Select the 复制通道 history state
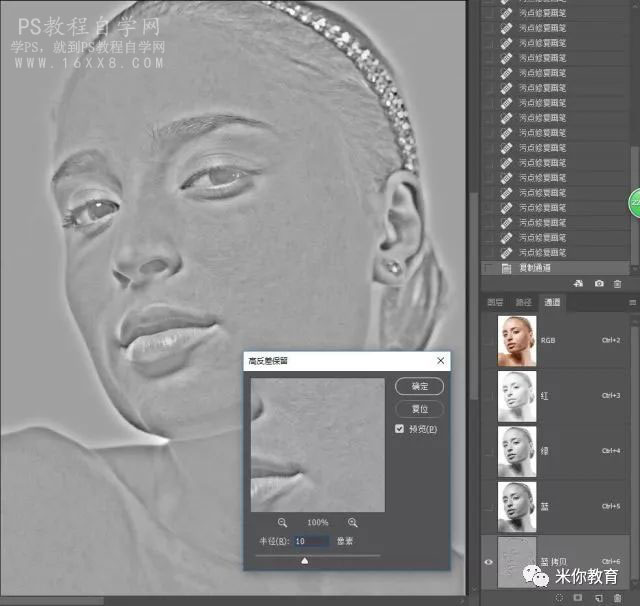 [x=555, y=268]
